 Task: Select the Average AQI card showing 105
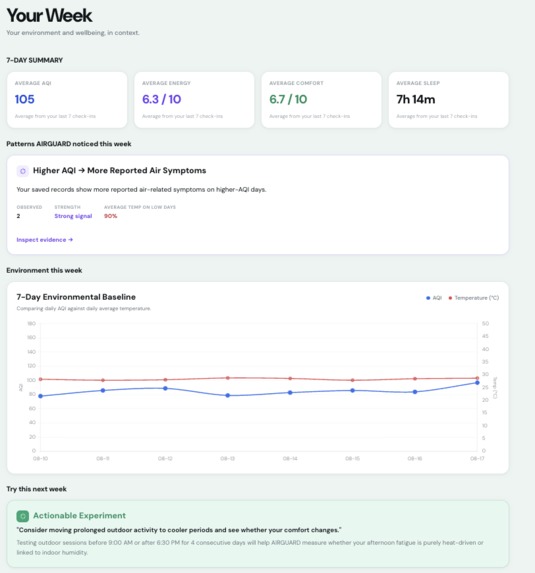pyautogui.click(x=67, y=100)
